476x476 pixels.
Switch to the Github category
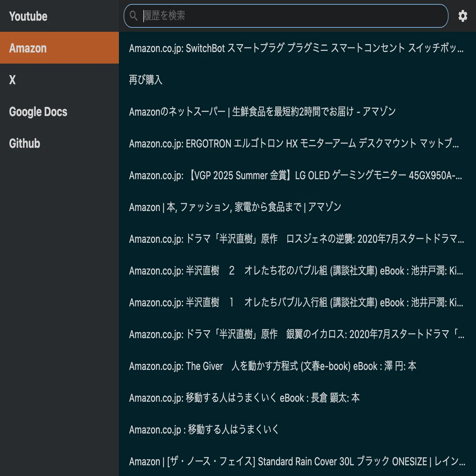[x=59, y=143]
